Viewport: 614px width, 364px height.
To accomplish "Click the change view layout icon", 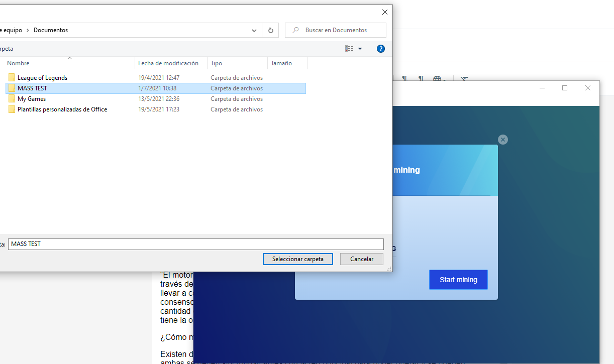I will click(349, 49).
